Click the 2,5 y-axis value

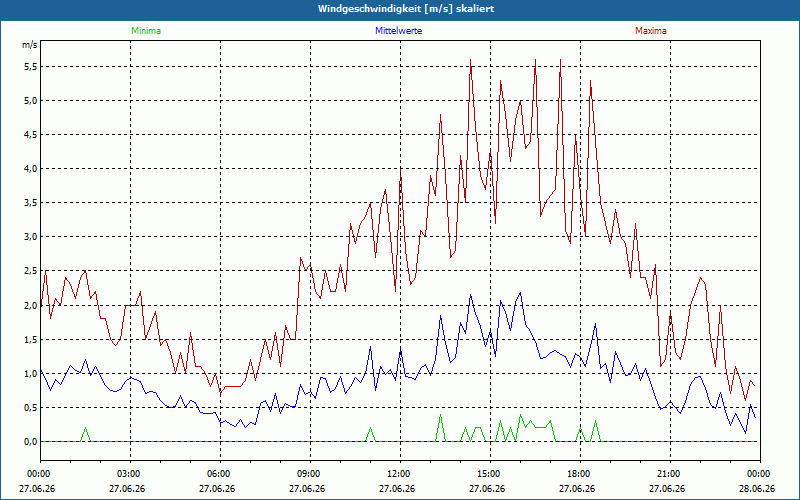[x=31, y=271]
